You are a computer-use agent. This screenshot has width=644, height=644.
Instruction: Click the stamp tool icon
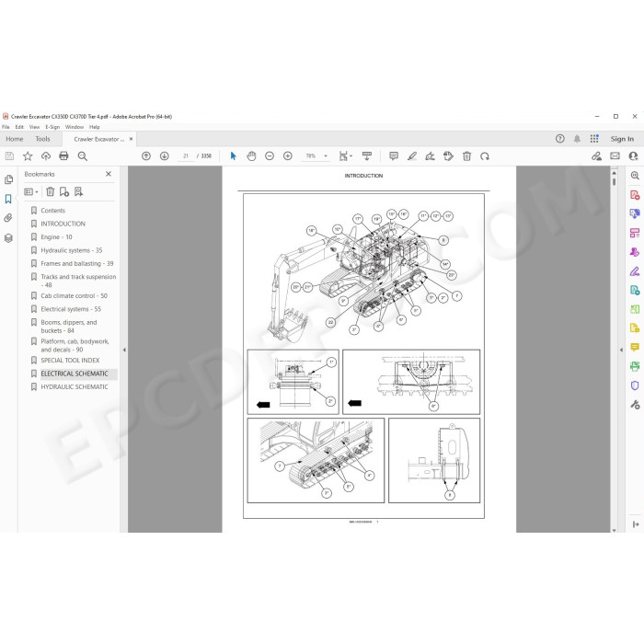coord(449,156)
